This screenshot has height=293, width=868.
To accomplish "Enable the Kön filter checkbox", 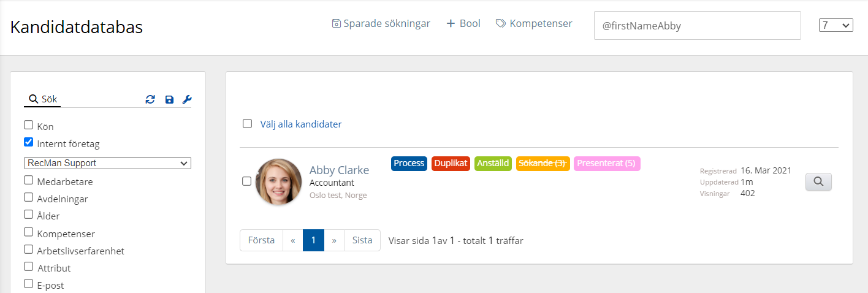I will click(x=28, y=125).
